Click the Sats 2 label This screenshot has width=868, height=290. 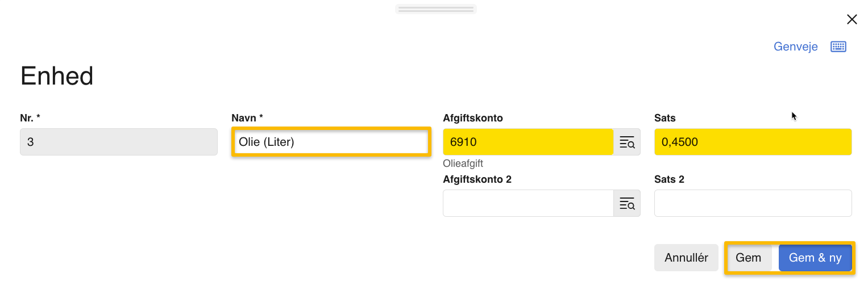click(x=669, y=179)
